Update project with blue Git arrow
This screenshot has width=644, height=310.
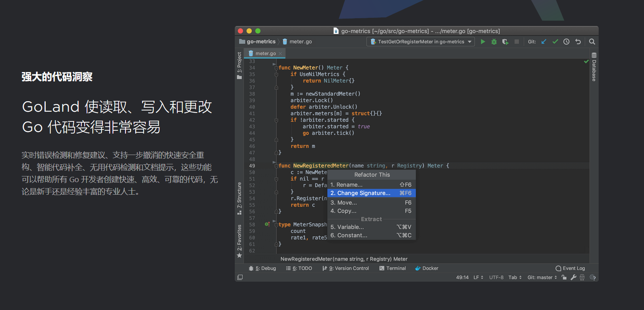tap(544, 42)
